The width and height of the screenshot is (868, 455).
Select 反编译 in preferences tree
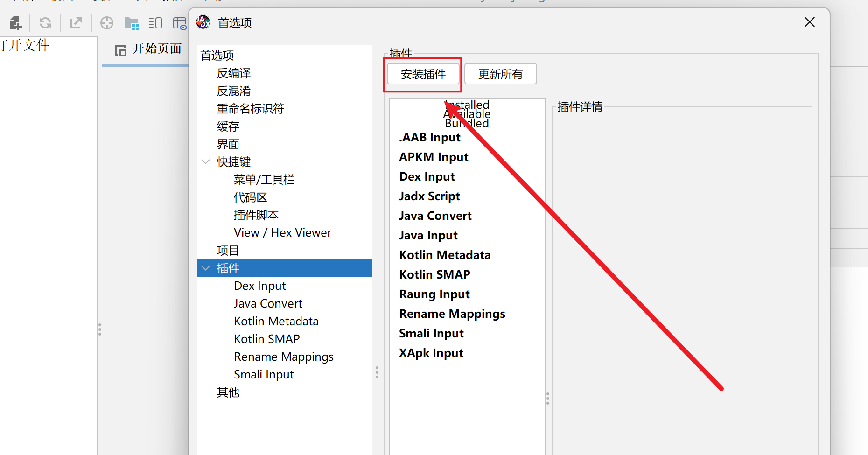(234, 73)
